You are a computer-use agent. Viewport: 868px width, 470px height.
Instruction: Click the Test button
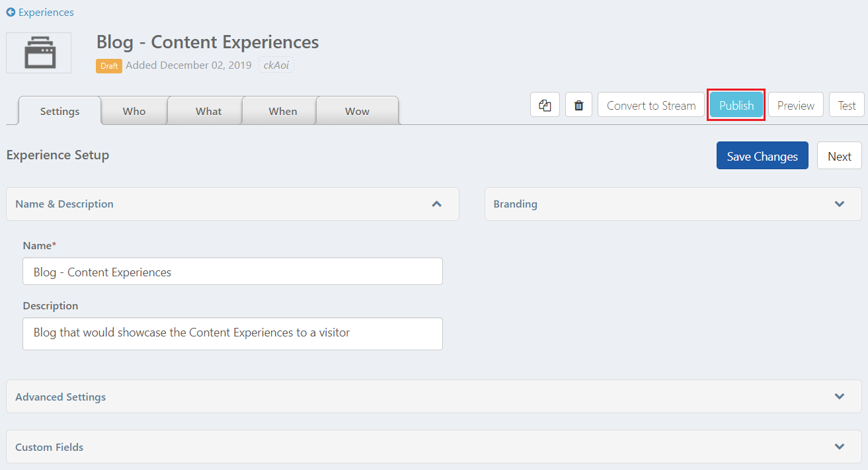point(847,105)
